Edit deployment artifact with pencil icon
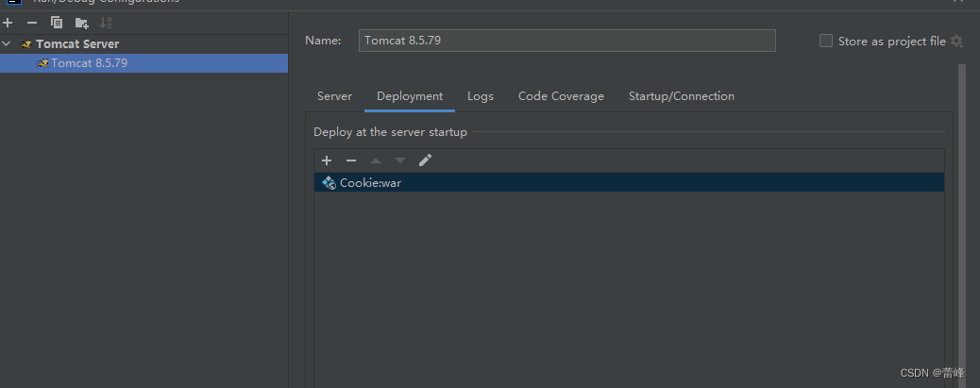Screen dimensions: 980x388 pyautogui.click(x=425, y=160)
